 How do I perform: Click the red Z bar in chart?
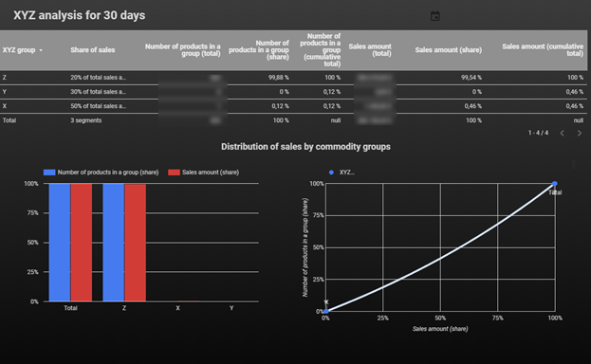coord(136,243)
